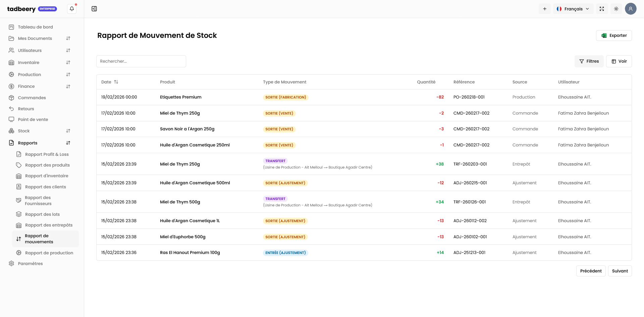The height and width of the screenshot is (317, 644).
Task: Collapse Rapports submenu arrows
Action: (x=68, y=143)
